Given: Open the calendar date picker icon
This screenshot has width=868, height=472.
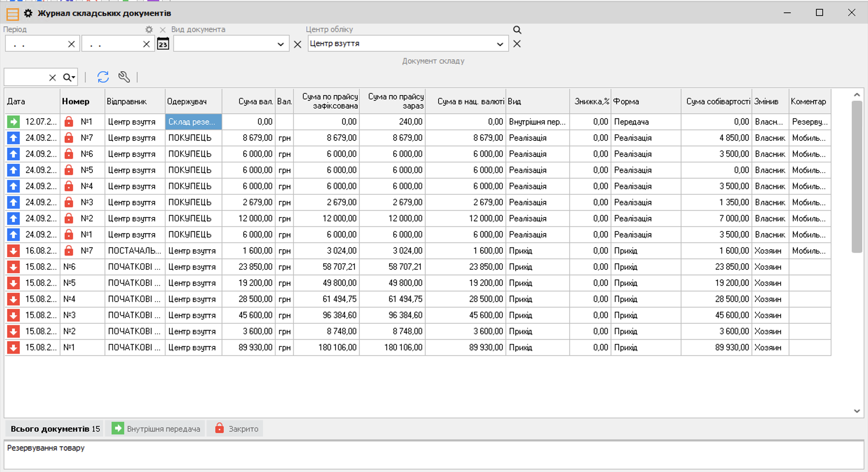Looking at the screenshot, I should coord(163,44).
